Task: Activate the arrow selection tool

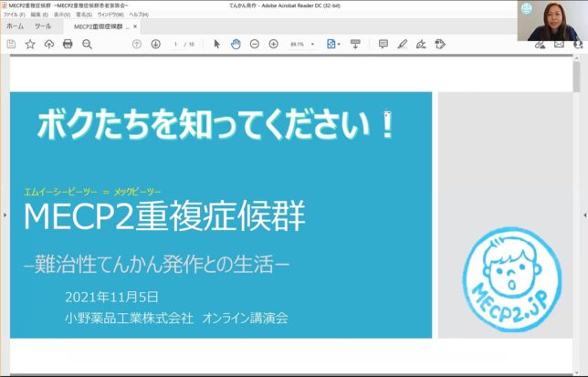Action: pos(216,44)
